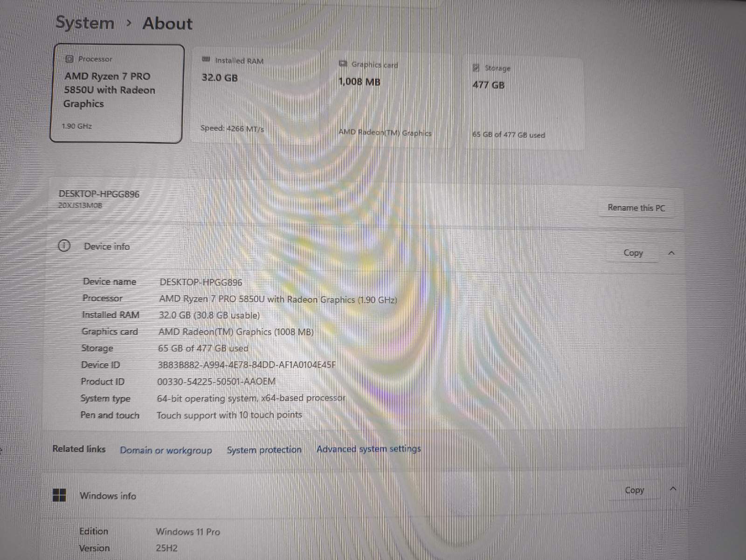Select the Storage summary card
The width and height of the screenshot is (746, 560).
pyautogui.click(x=524, y=102)
